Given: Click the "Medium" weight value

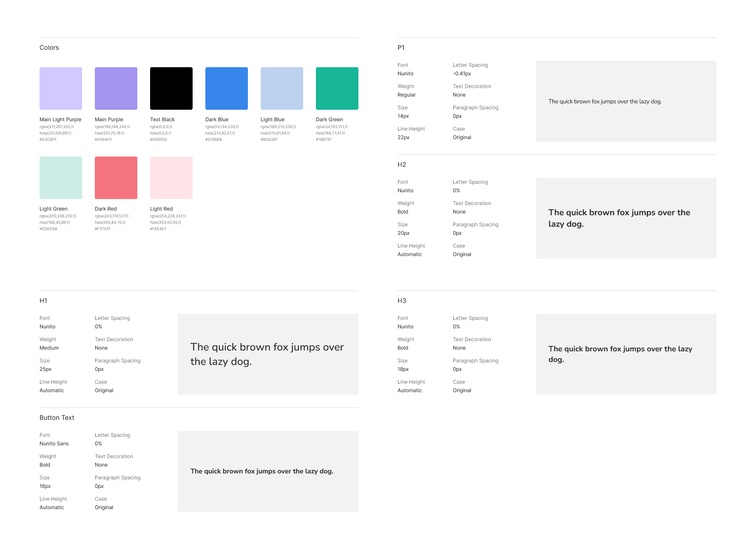Looking at the screenshot, I should [49, 348].
